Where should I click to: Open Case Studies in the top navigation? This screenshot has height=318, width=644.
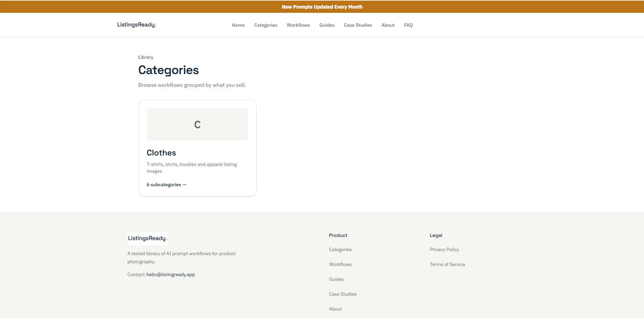pyautogui.click(x=358, y=25)
